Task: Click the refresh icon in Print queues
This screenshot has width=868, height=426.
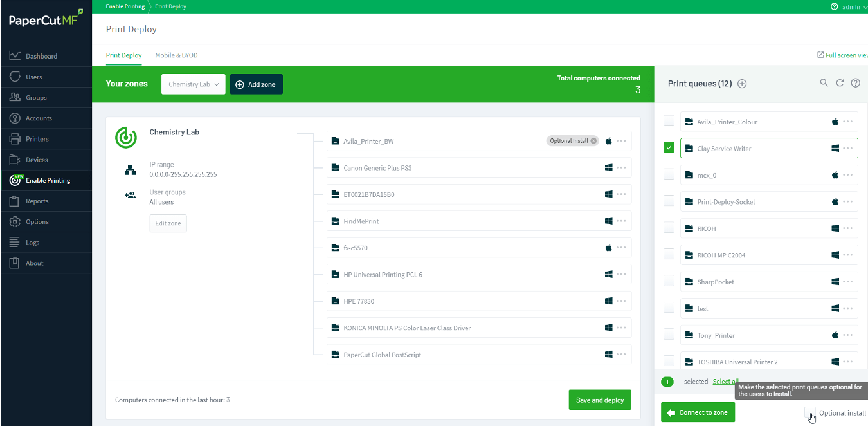Action: 840,83
